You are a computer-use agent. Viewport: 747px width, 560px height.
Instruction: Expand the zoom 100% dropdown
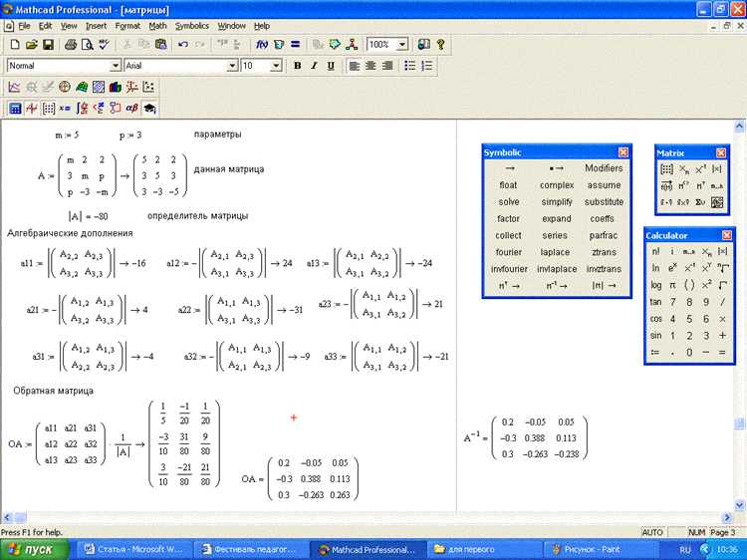[402, 45]
